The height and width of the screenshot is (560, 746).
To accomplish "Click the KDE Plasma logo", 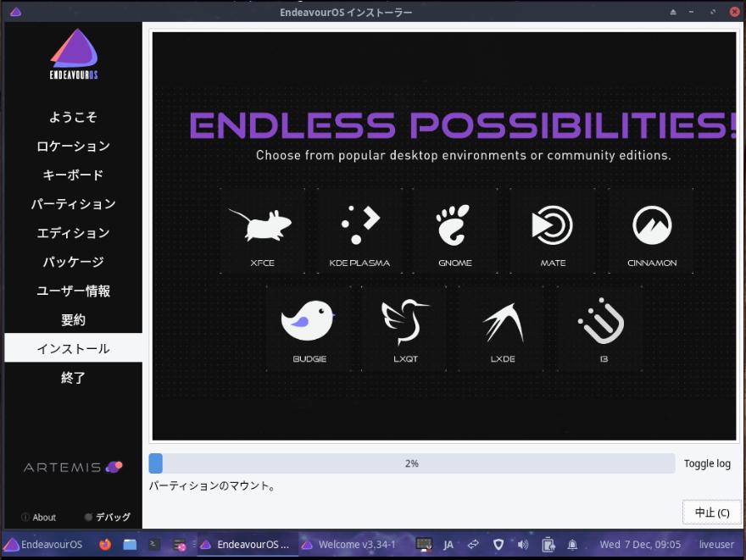I will [360, 225].
